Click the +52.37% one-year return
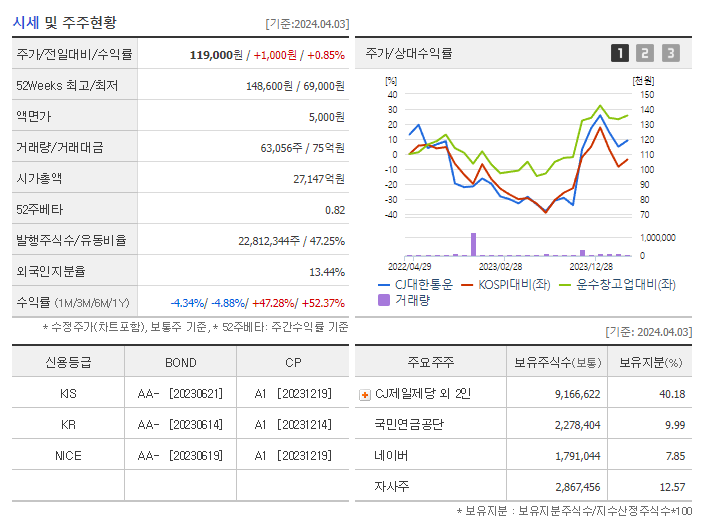The width and height of the screenshot is (702, 525). click(x=323, y=303)
